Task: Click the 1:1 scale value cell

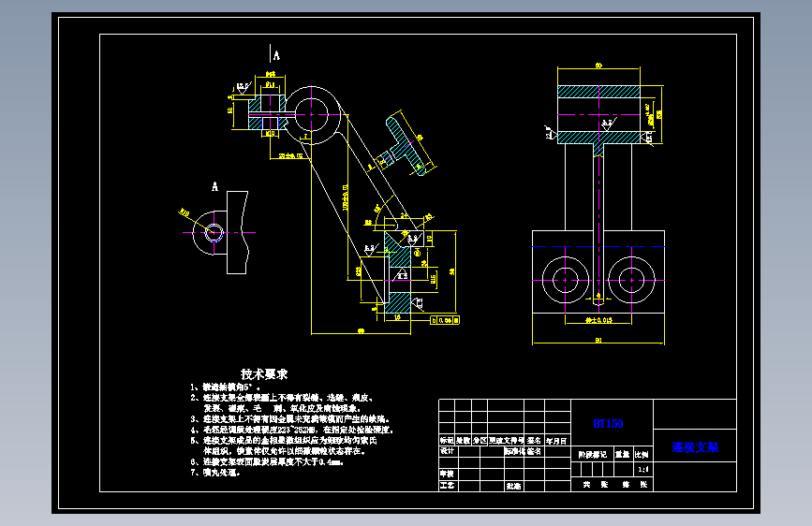Action: pyautogui.click(x=643, y=470)
